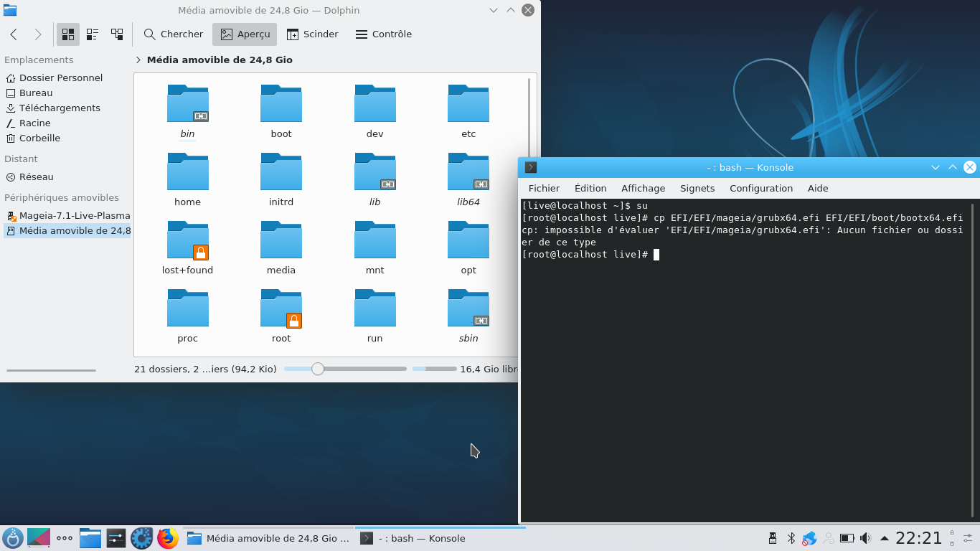Select the locked lost+found folder
Viewport: 980px width, 551px height.
click(188, 240)
